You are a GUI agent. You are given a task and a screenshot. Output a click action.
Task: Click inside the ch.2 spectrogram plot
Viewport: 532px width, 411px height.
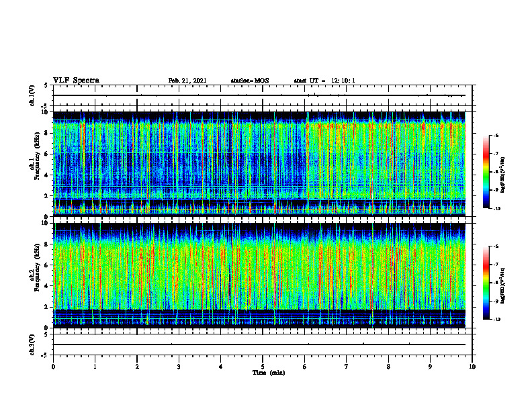click(x=259, y=275)
